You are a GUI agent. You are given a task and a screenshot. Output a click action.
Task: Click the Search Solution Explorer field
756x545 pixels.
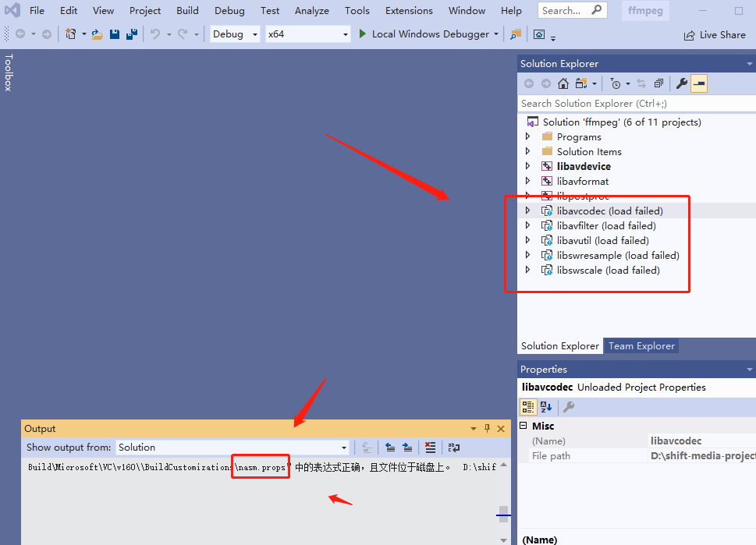pos(632,103)
